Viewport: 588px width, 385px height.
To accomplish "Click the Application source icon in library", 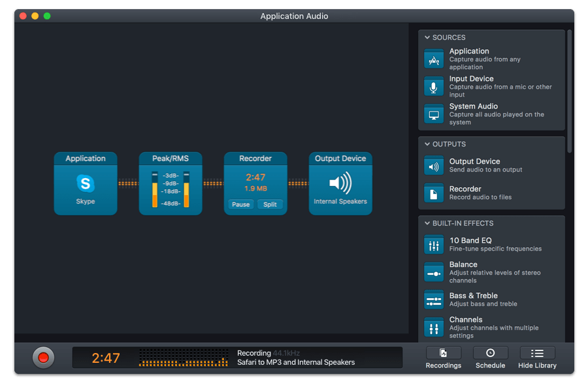I will pyautogui.click(x=434, y=59).
